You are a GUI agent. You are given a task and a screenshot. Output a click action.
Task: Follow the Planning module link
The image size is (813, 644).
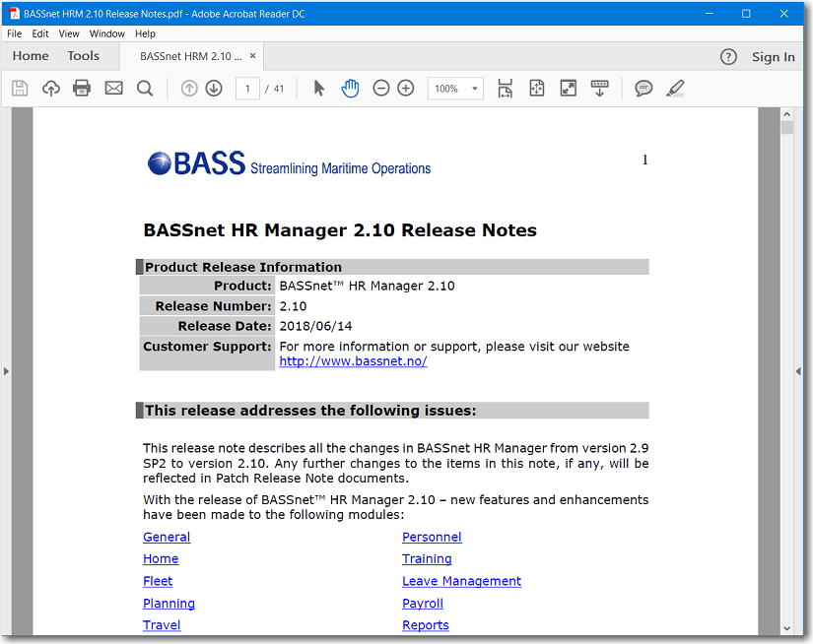(169, 604)
